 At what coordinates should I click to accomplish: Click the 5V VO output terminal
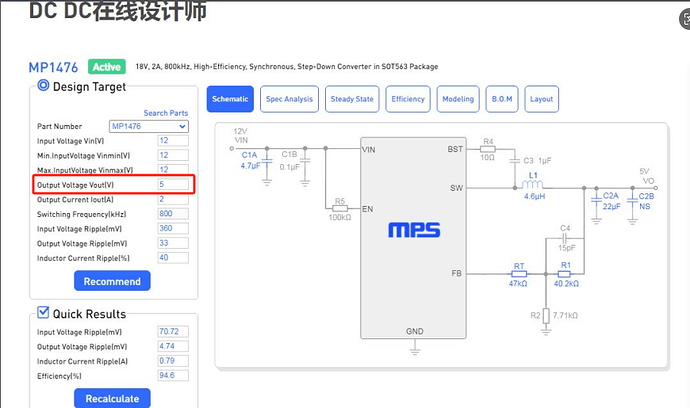[656, 188]
